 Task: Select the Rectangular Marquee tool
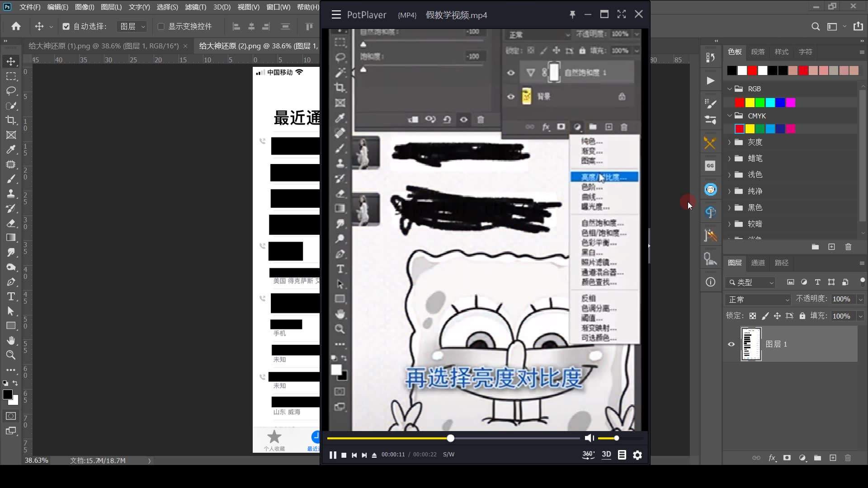[x=11, y=76]
